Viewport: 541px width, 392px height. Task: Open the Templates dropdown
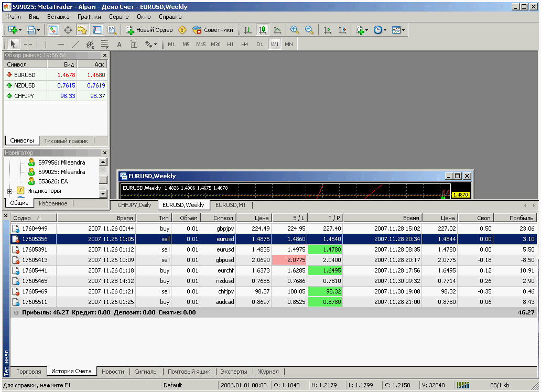click(x=398, y=30)
